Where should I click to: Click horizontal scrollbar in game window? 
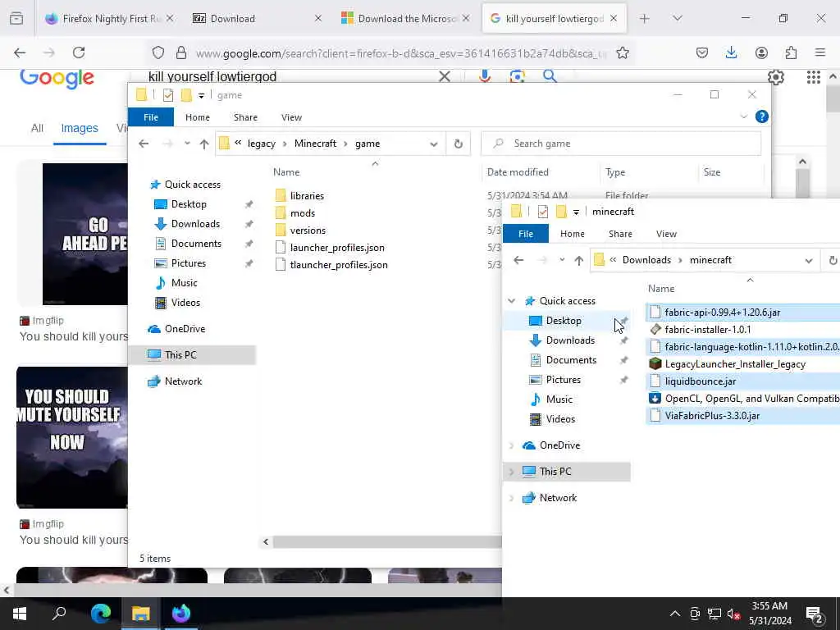tap(386, 541)
